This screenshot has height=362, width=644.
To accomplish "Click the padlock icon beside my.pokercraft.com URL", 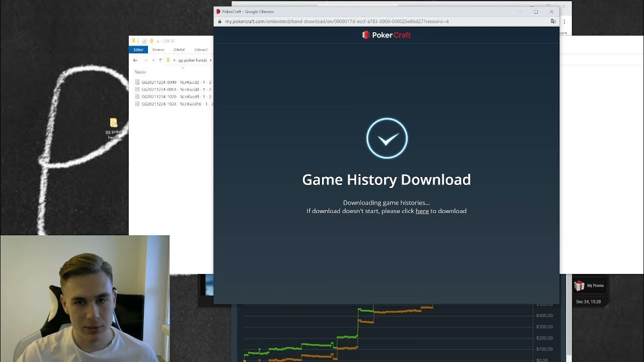I will [x=219, y=22].
